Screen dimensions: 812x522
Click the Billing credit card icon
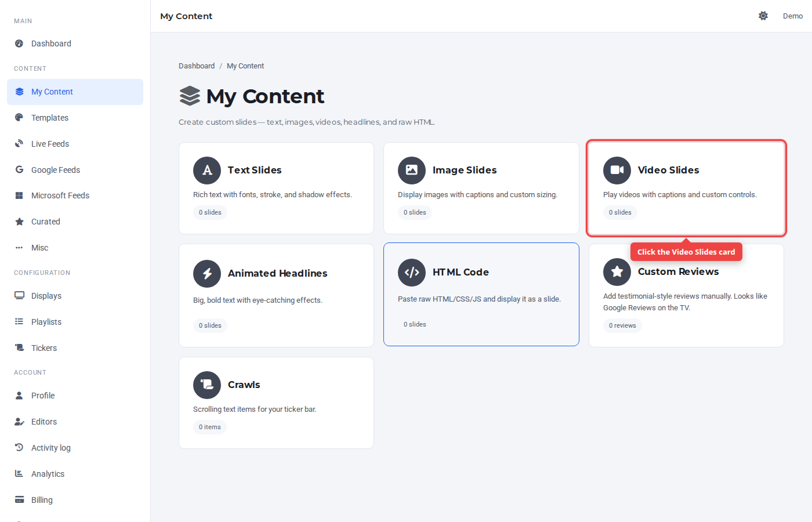[x=19, y=499]
